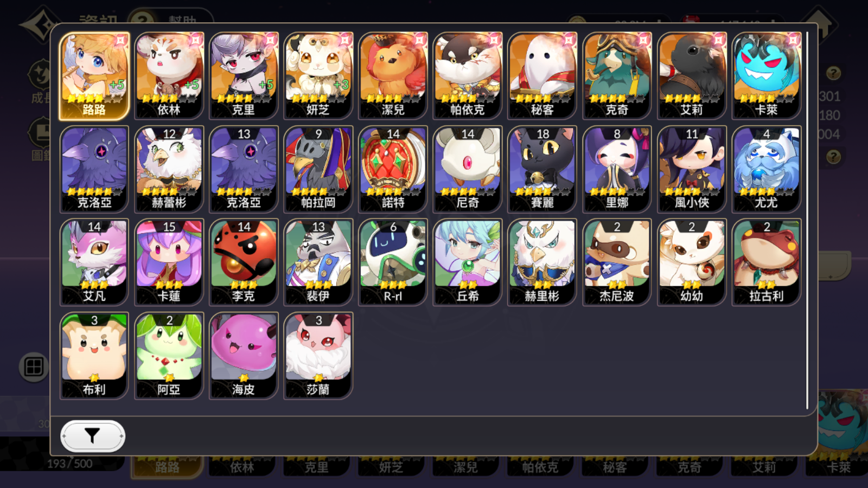Viewport: 868px width, 488px height.
Task: Select the 拉古利 frog character card
Action: click(767, 262)
